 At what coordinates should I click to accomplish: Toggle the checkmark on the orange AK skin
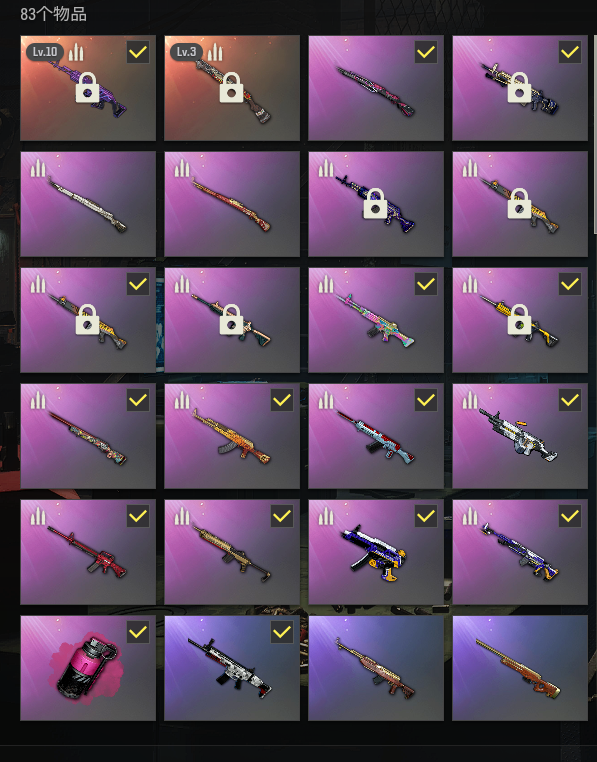pos(282,400)
